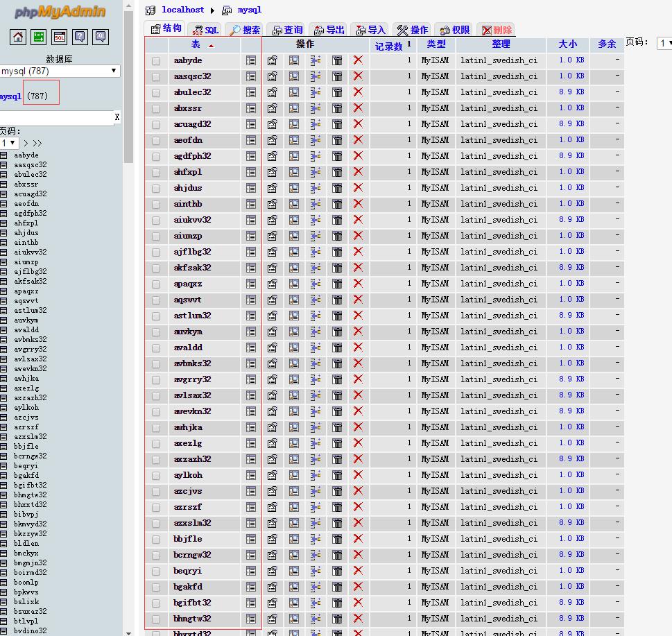Open mysql database link in sidebar
The width and height of the screenshot is (672, 636).
10,96
